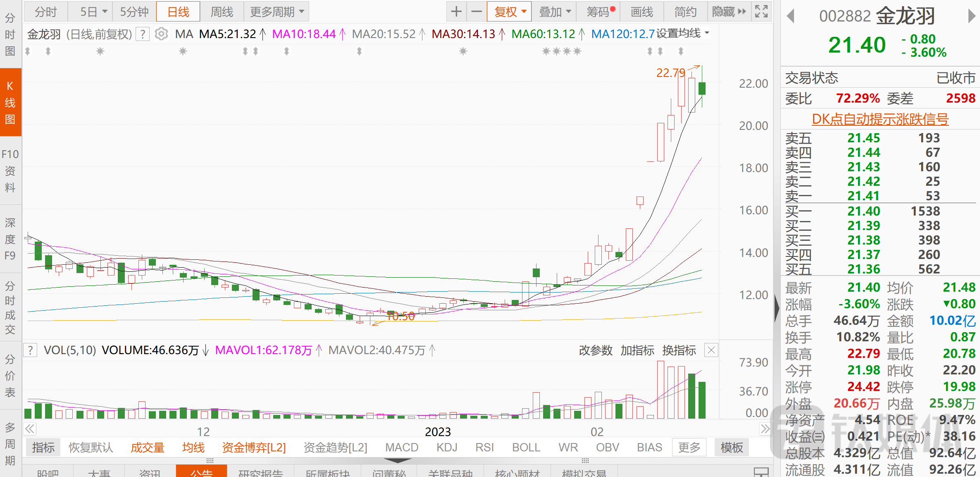Close the VOL indicator panel
The image size is (980, 477).
(x=711, y=350)
